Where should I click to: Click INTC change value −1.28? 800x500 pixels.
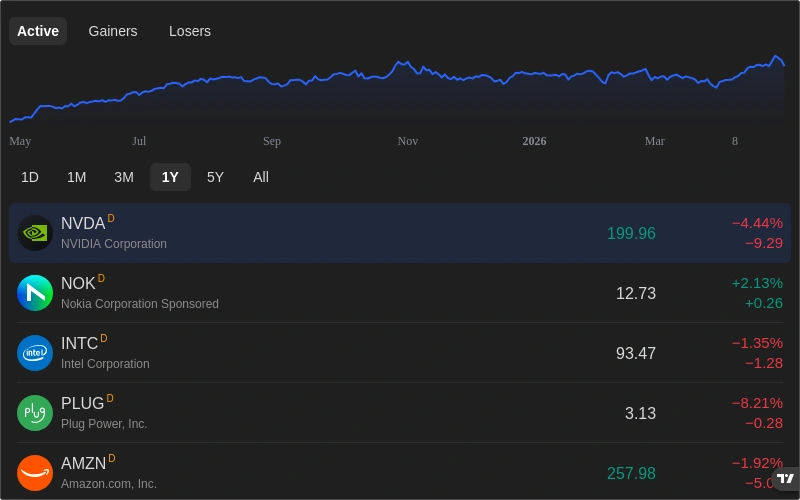[x=764, y=363]
